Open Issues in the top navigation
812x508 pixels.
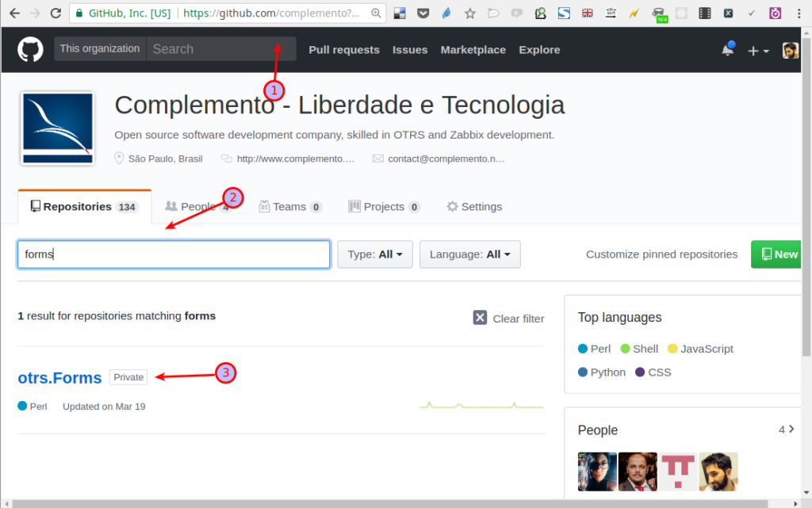pyautogui.click(x=410, y=50)
